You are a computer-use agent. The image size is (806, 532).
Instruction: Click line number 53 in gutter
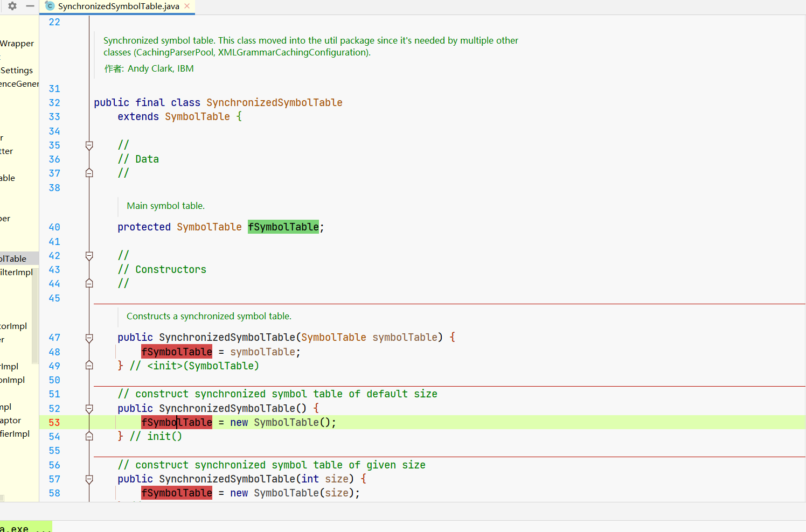point(54,423)
